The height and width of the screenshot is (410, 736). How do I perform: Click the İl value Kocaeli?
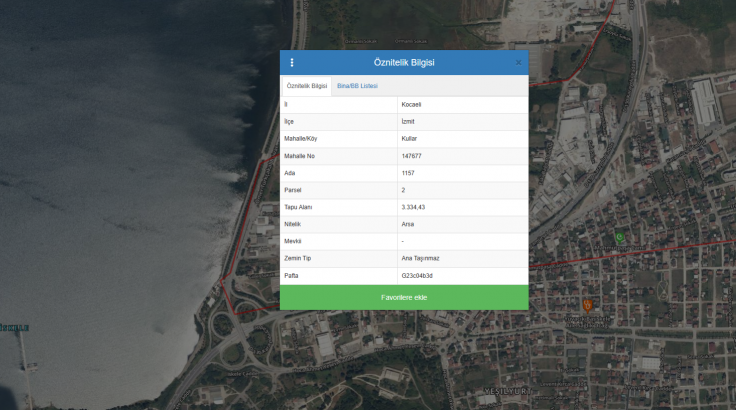[411, 104]
